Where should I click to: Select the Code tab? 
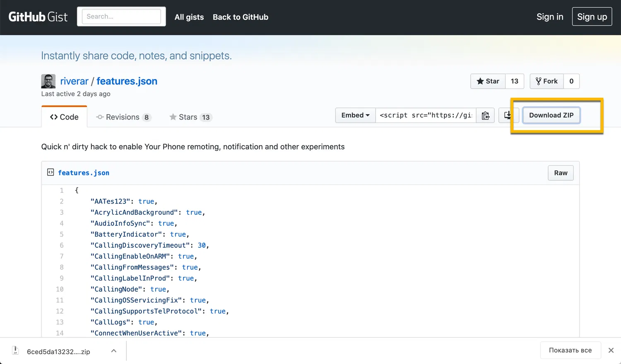pos(64,117)
